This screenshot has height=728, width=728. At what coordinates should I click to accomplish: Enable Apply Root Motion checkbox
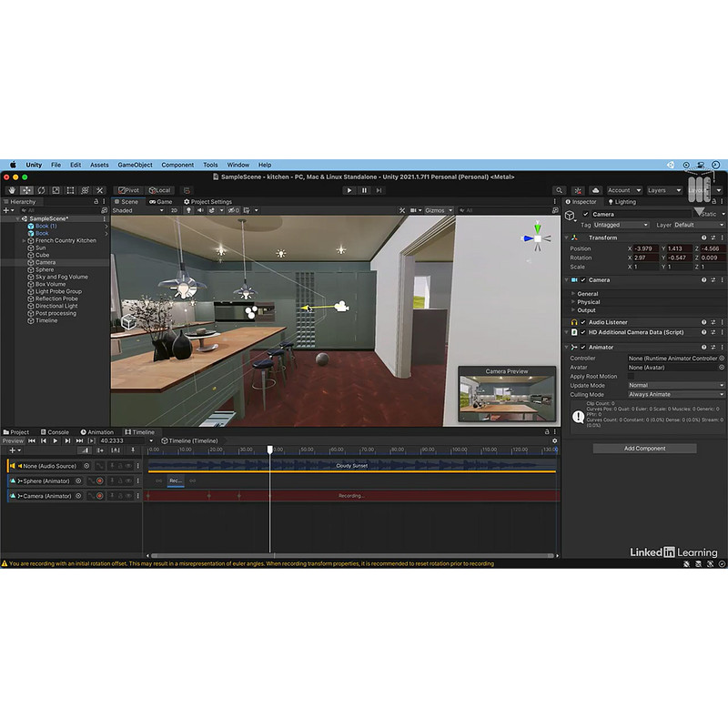[632, 376]
